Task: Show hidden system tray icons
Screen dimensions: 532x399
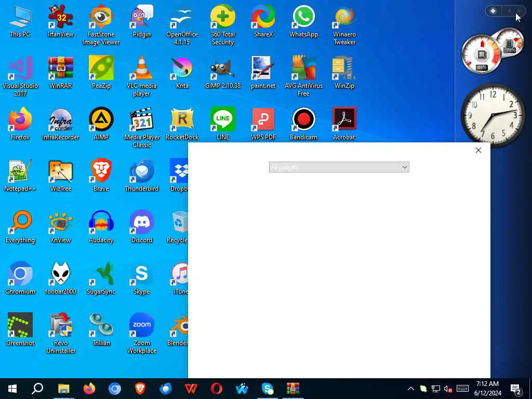Action: click(x=410, y=389)
